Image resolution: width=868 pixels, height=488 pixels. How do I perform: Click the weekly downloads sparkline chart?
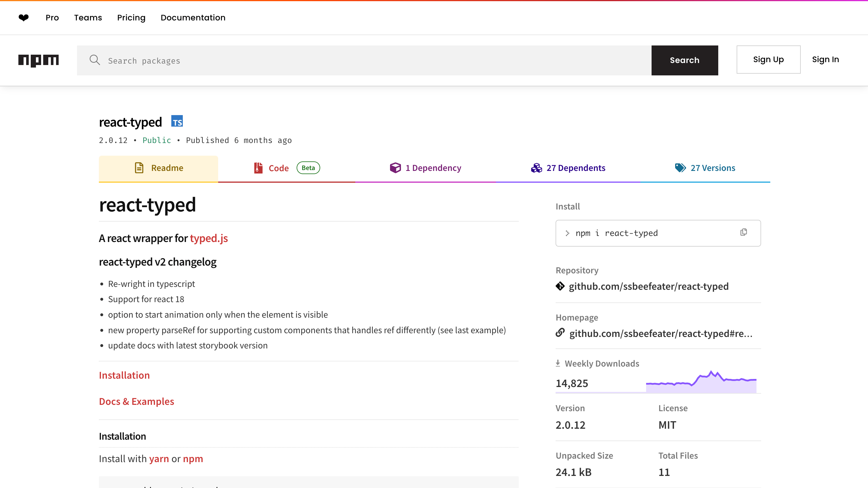pyautogui.click(x=701, y=382)
